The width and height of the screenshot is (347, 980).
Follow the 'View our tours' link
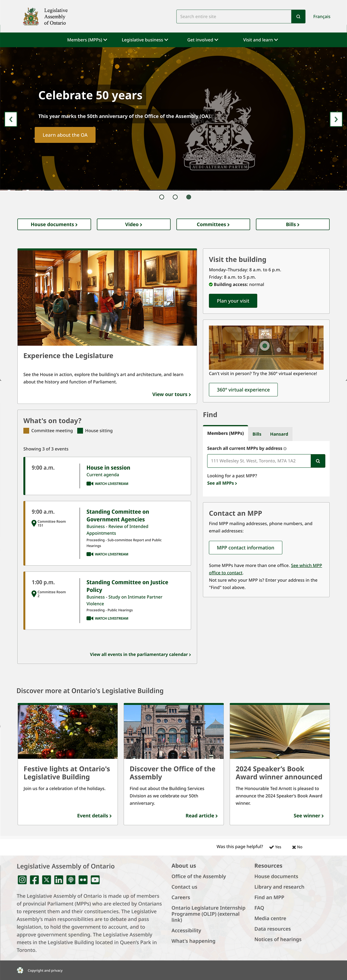pyautogui.click(x=172, y=394)
